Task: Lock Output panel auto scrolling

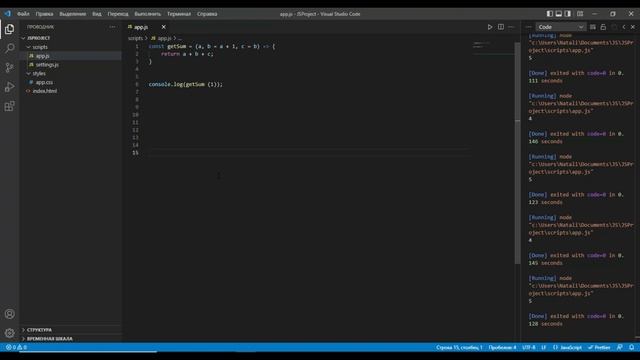Action: pos(603,27)
